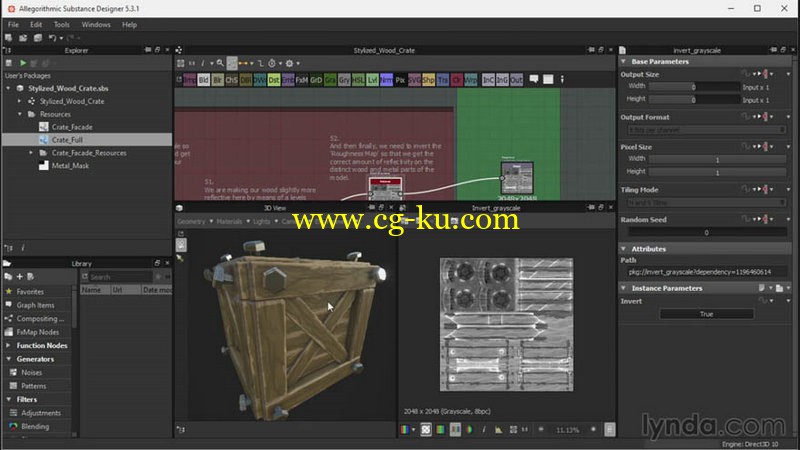Toggle the half-circle display icon in 2D view

coord(469,430)
